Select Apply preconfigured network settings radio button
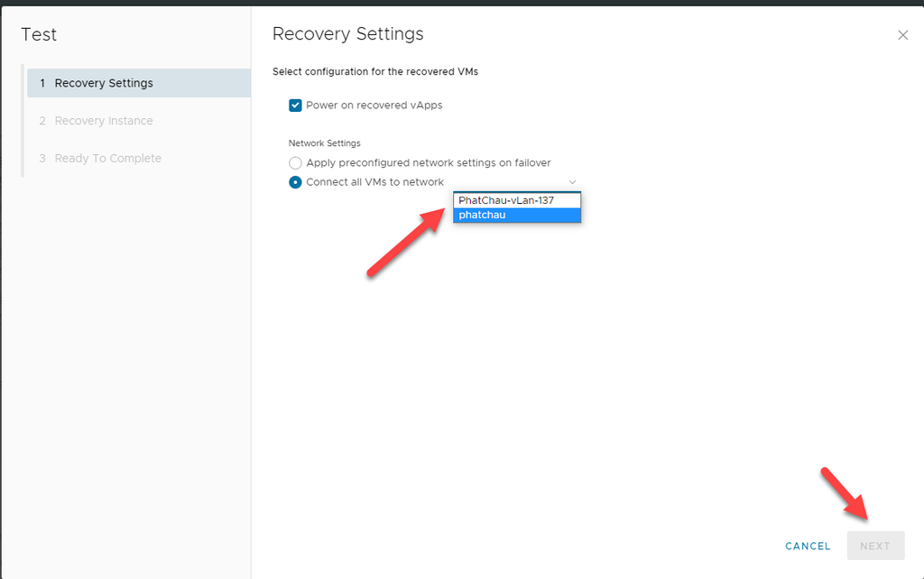This screenshot has height=579, width=924. tap(295, 163)
